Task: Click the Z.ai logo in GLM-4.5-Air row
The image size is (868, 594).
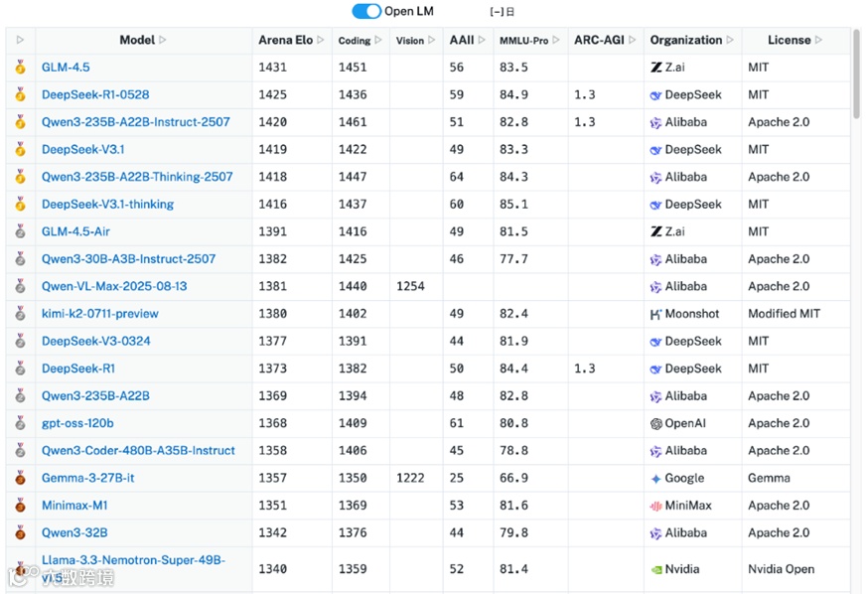Action: tap(656, 232)
